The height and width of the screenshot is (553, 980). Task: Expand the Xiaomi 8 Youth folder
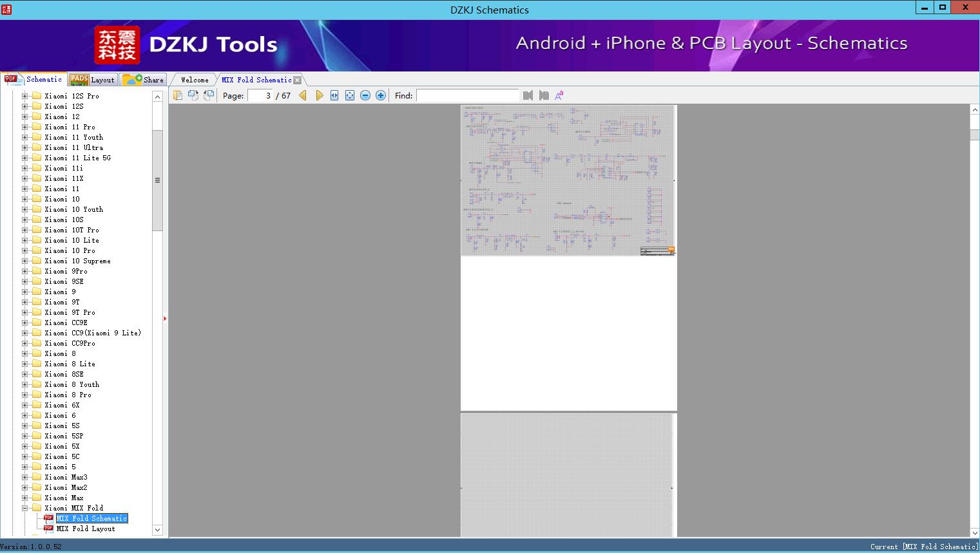(25, 384)
